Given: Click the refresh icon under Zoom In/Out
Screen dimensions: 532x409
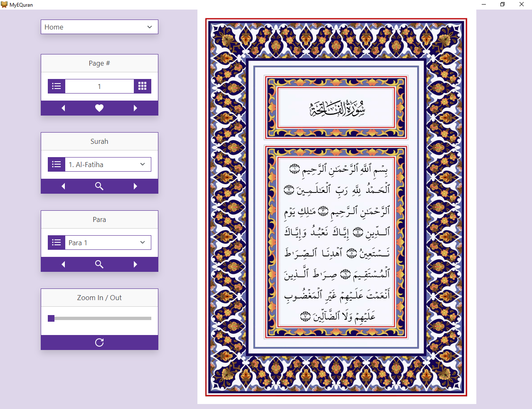Looking at the screenshot, I should (99, 342).
